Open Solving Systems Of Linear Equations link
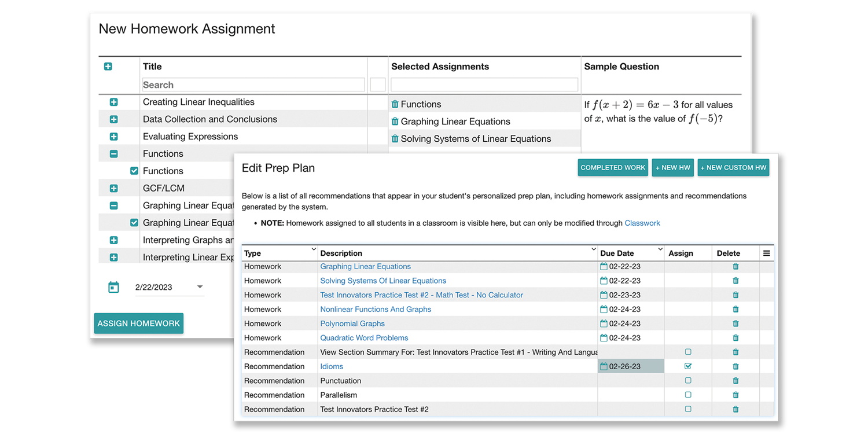The height and width of the screenshot is (434, 868). click(x=383, y=281)
